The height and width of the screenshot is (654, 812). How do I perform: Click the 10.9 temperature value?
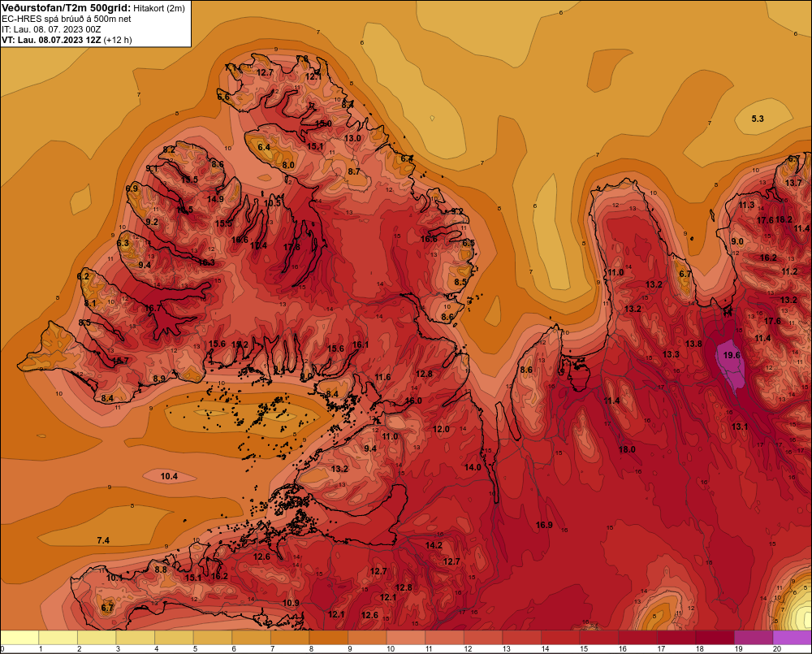291,603
